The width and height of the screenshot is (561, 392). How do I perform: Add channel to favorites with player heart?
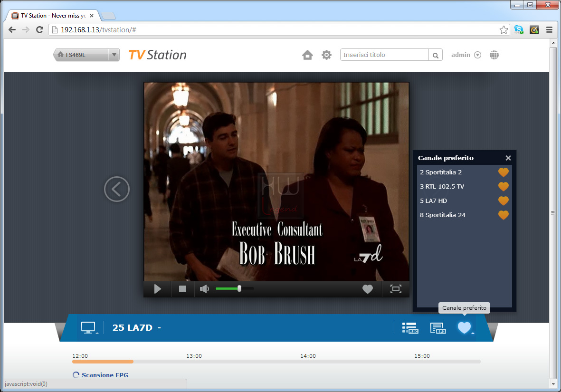point(368,288)
